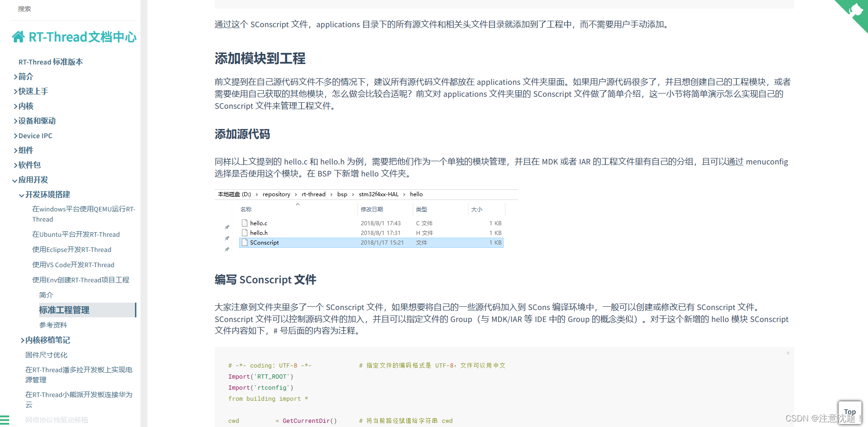Open 固件尺寸优化 page
Image resolution: width=868 pixels, height=427 pixels.
click(47, 355)
